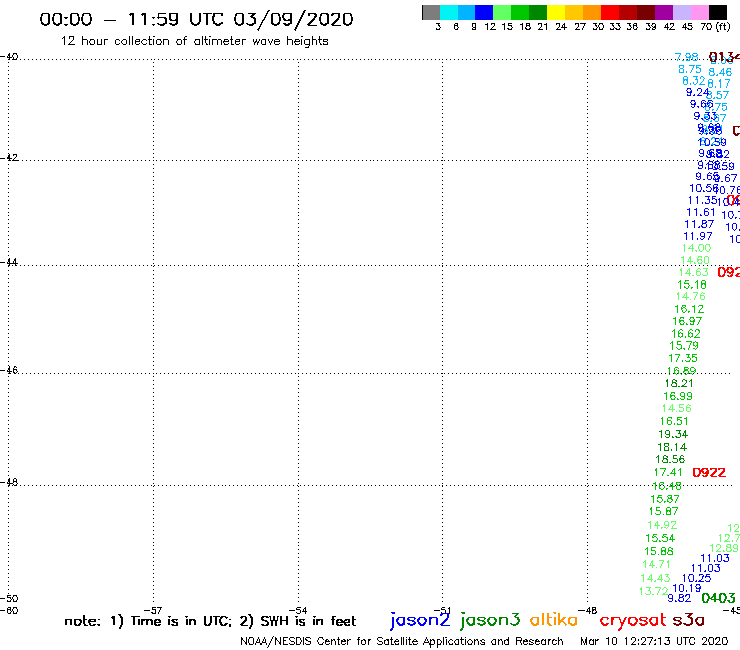Click wave height value 18.14
Viewport: 740px width, 650px height.
(672, 447)
